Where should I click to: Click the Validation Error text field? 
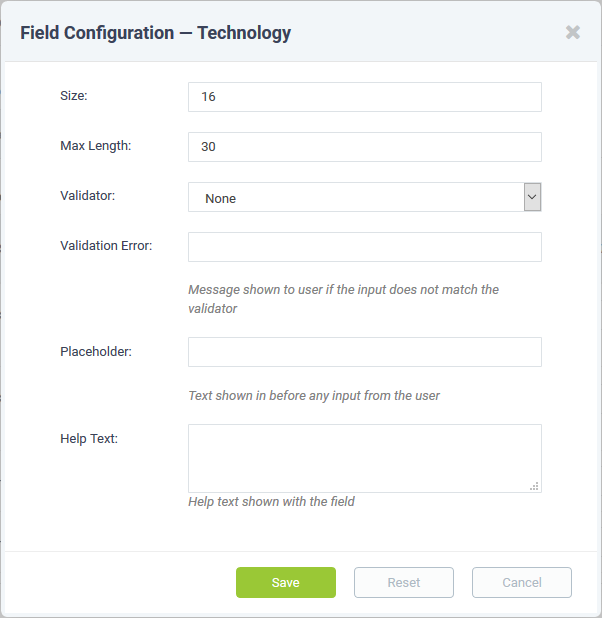(x=365, y=247)
